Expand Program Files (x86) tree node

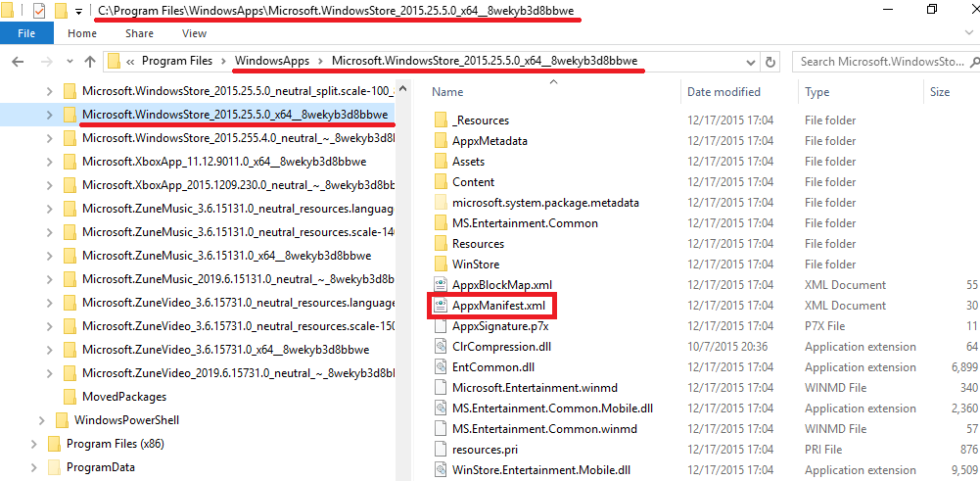click(x=33, y=444)
